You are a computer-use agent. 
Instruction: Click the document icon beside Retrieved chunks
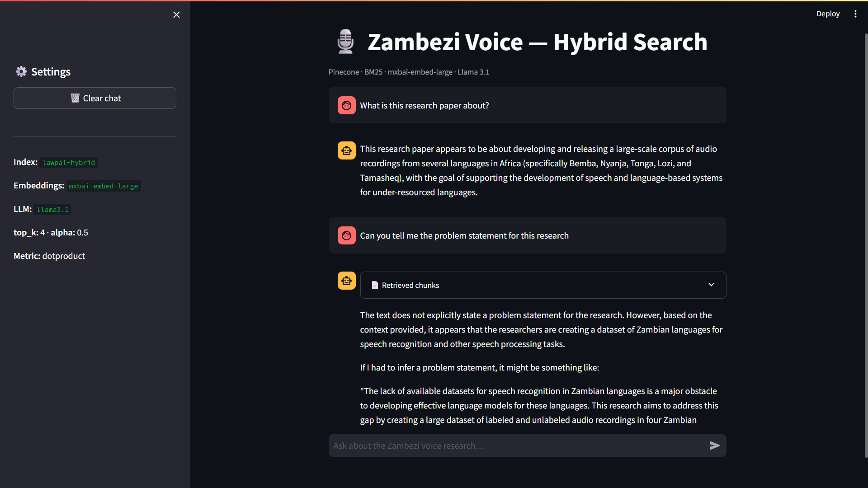pyautogui.click(x=375, y=285)
